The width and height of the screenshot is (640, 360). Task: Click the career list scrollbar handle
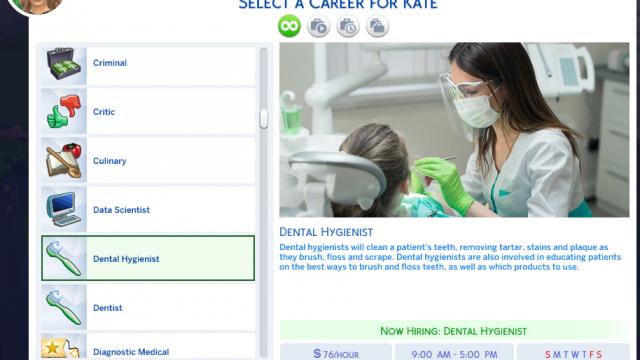point(264,119)
